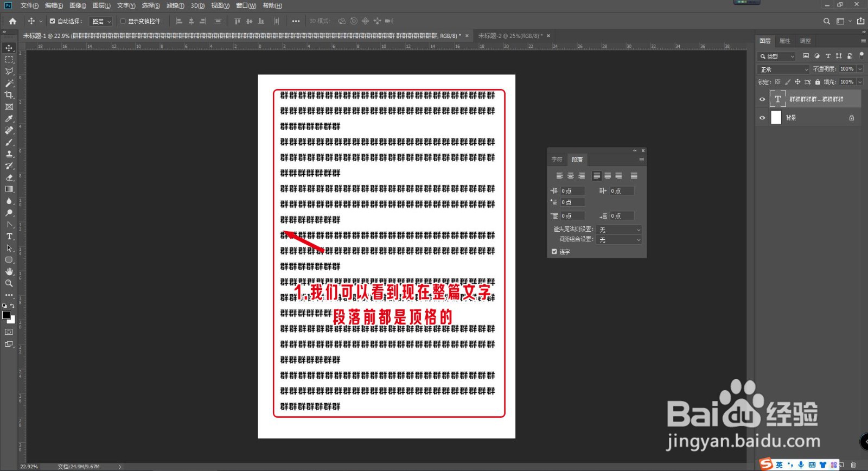Image resolution: width=868 pixels, height=471 pixels.
Task: Select the Brush tool
Action: pos(9,142)
